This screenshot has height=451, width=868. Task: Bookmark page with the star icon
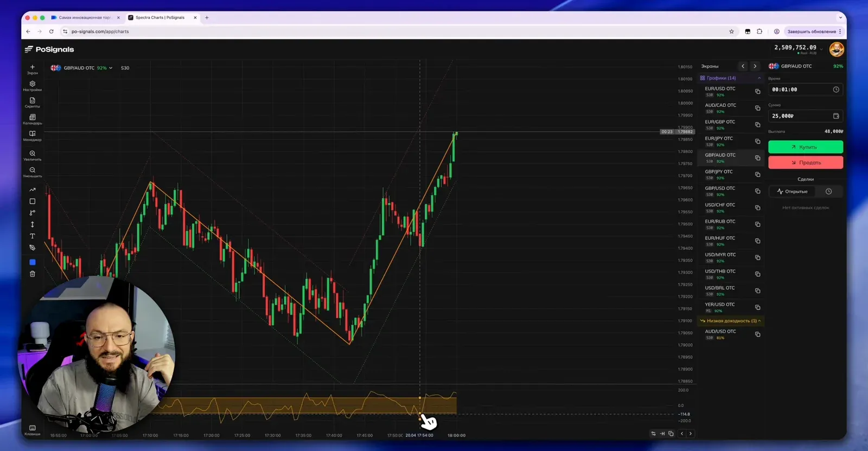click(731, 31)
